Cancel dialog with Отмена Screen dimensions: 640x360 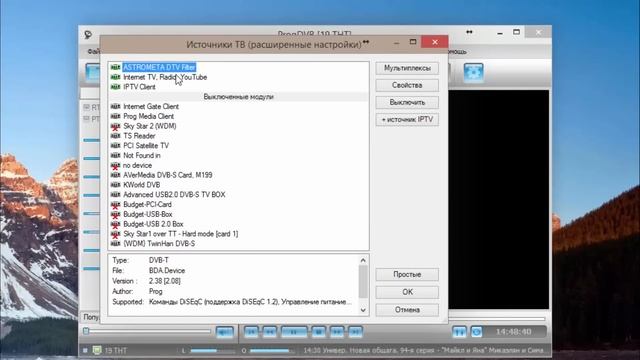pyautogui.click(x=407, y=310)
